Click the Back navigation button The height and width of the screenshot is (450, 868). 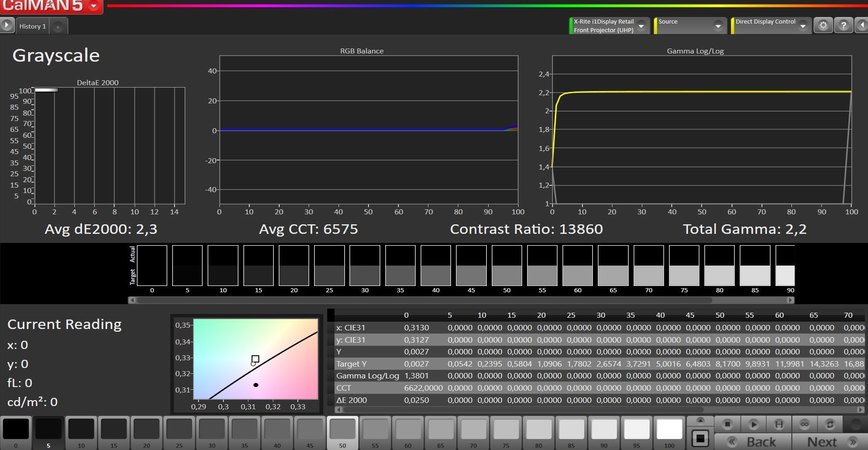[753, 442]
